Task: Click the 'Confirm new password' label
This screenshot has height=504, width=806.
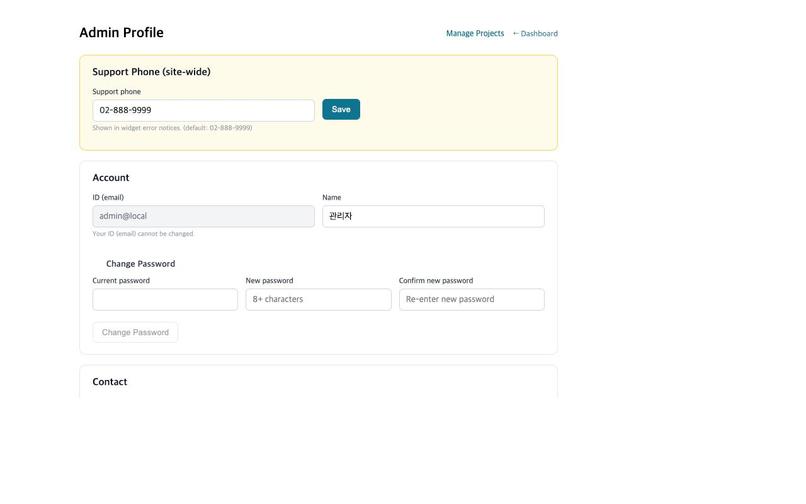Action: click(x=436, y=281)
